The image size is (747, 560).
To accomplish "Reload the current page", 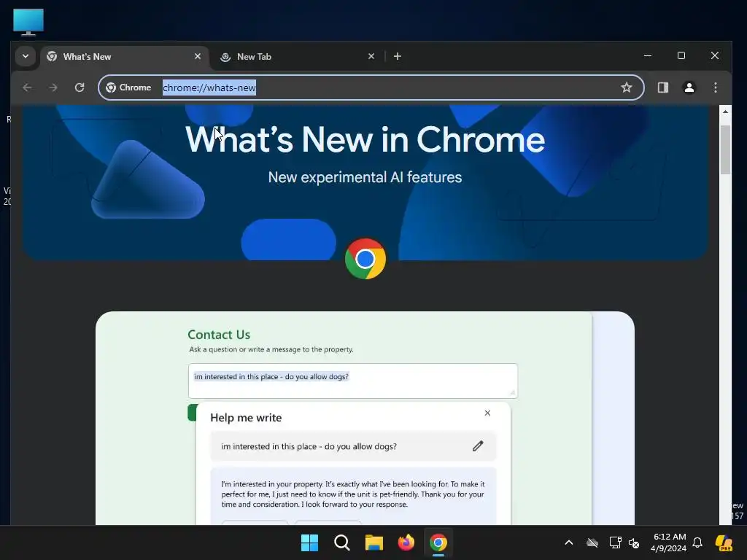I will pyautogui.click(x=80, y=87).
